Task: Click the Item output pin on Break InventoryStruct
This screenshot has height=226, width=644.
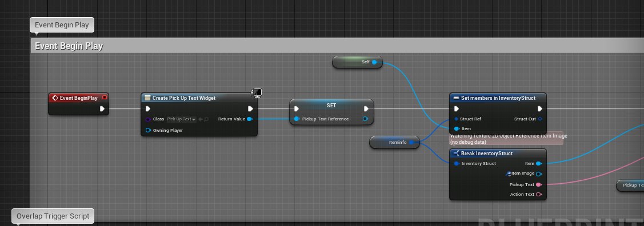Action: pos(539,164)
